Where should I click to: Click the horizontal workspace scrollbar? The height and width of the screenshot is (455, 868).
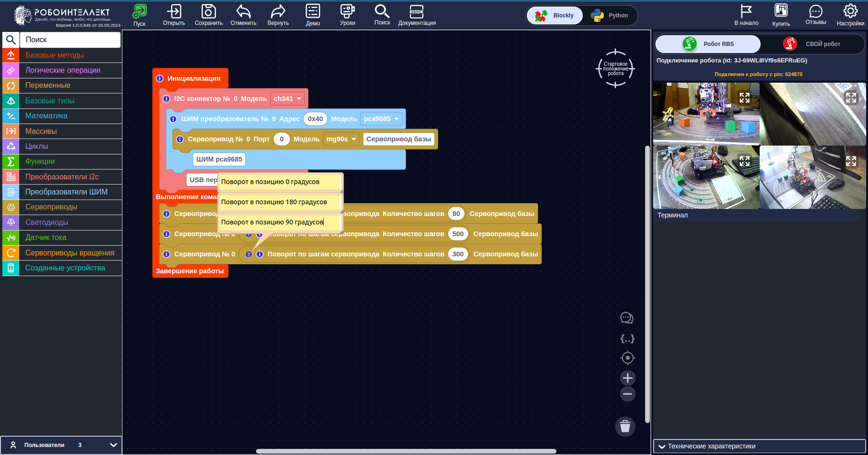click(x=406, y=451)
